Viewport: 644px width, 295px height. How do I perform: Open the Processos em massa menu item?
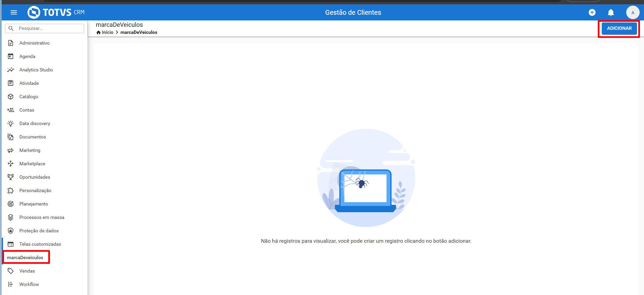(x=45, y=217)
